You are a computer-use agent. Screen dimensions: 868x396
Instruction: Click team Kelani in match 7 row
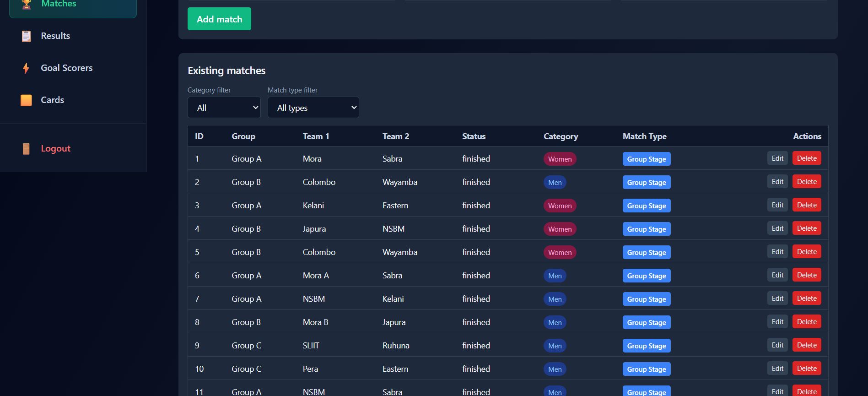click(393, 298)
